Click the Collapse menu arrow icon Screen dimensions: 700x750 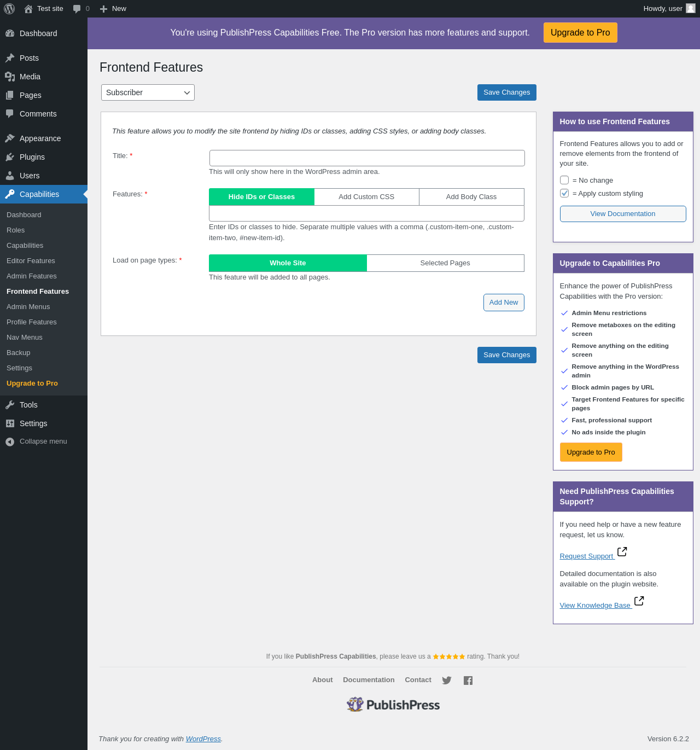tap(10, 442)
